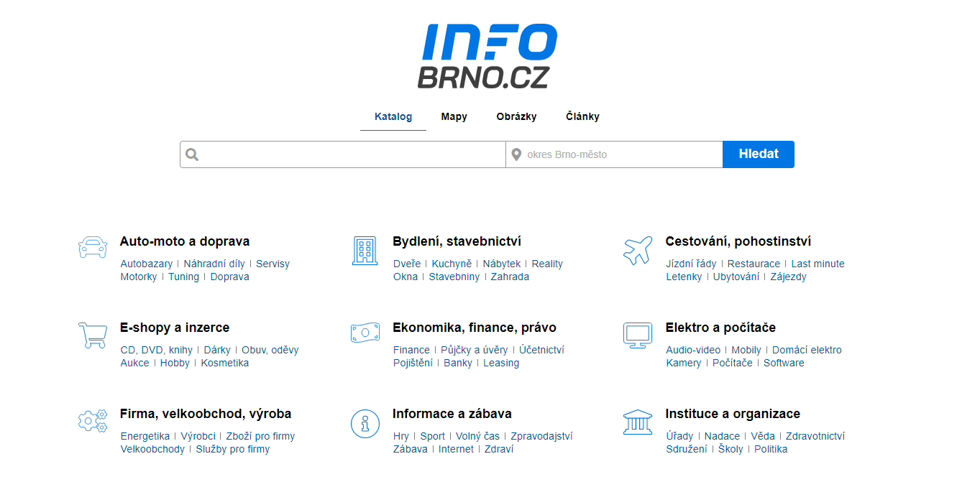This screenshot has height=482, width=980.
Task: Open the Půjčky a úvěry link
Action: click(475, 350)
